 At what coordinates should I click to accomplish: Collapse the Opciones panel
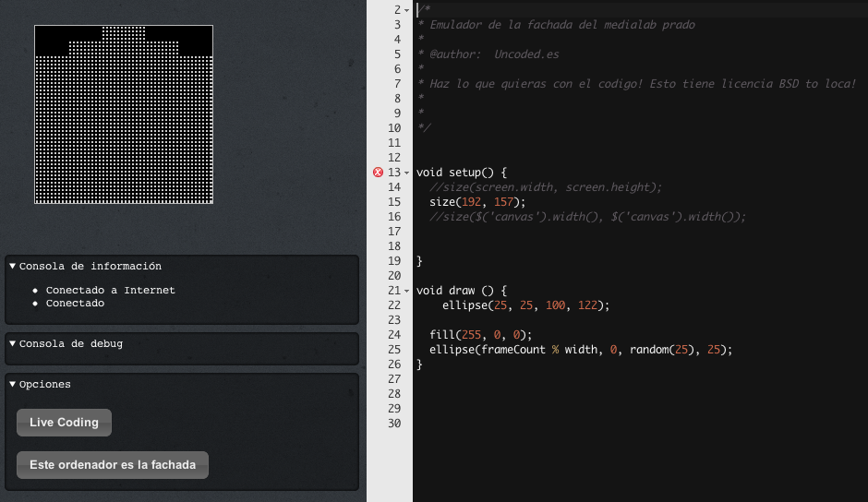(x=13, y=384)
